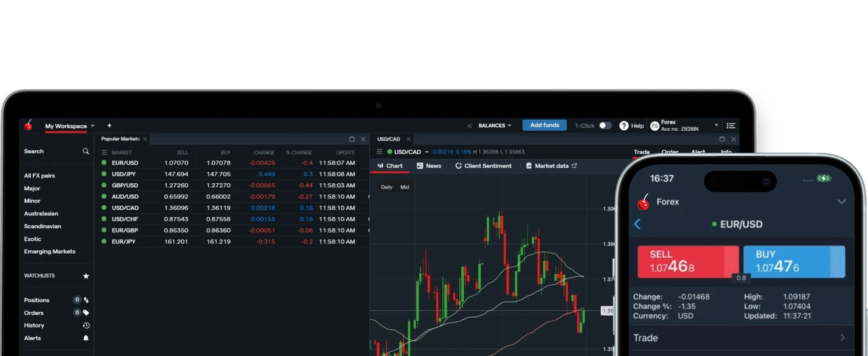
Task: Collapse top bar with double chevron icon
Action: (470, 126)
